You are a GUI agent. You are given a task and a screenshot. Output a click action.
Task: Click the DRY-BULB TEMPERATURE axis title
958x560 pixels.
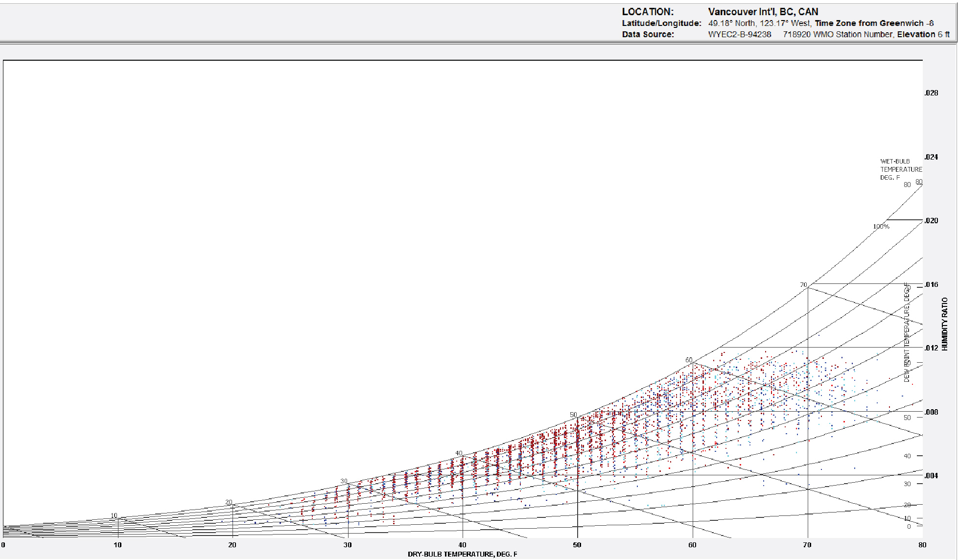[x=462, y=554]
